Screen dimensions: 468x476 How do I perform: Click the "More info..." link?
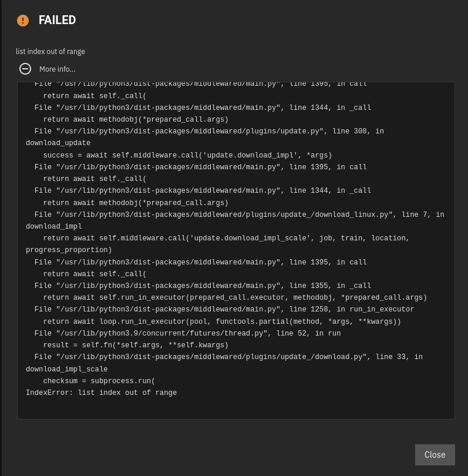coord(57,69)
